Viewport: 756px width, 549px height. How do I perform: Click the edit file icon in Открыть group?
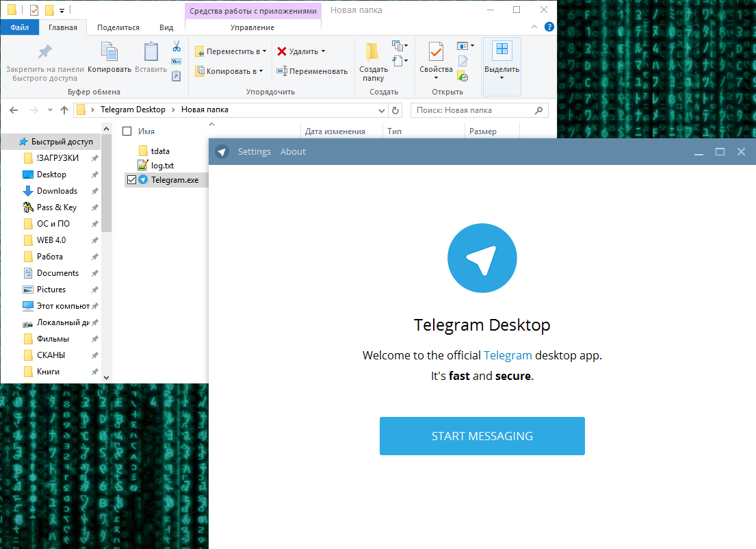click(463, 61)
